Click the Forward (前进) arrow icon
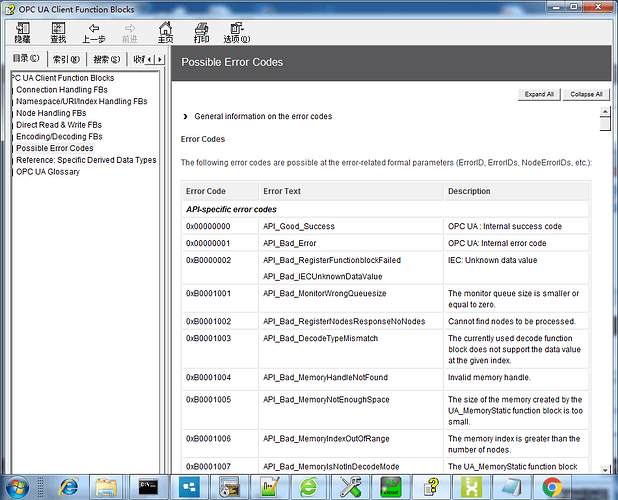618x500 pixels. [130, 33]
